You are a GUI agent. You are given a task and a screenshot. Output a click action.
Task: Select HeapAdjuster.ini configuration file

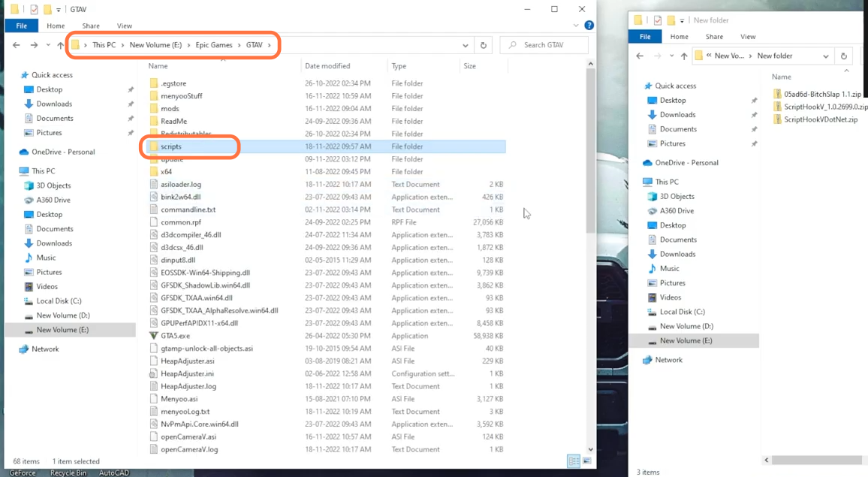pos(187,374)
